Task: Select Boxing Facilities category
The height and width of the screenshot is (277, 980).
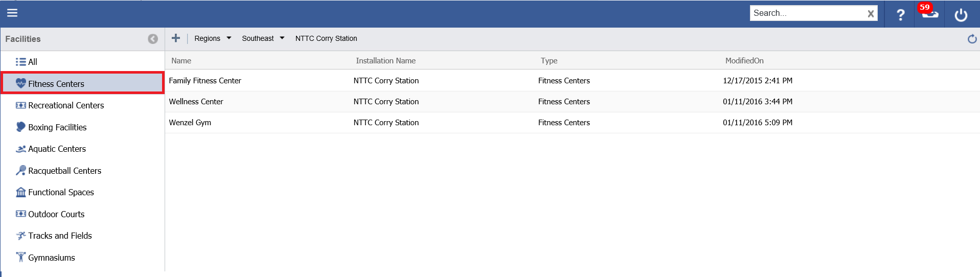Action: tap(57, 127)
